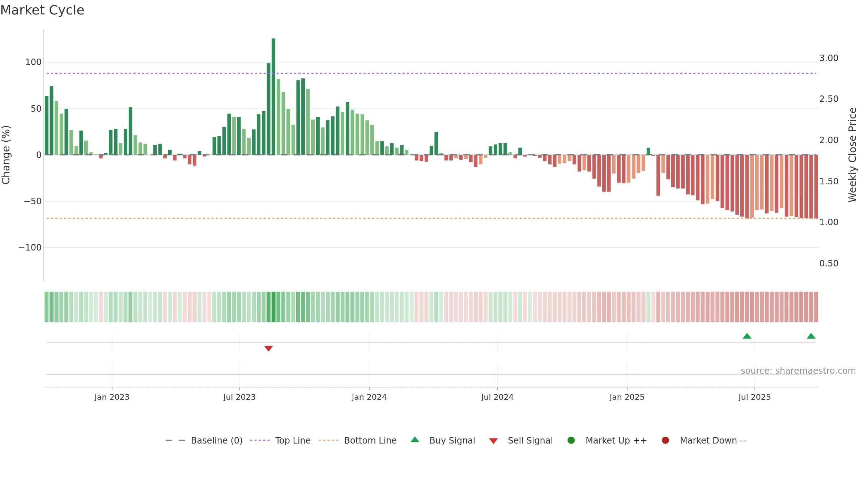Click the purple dotted Top Line
The height and width of the screenshot is (488, 868).
(x=431, y=73)
